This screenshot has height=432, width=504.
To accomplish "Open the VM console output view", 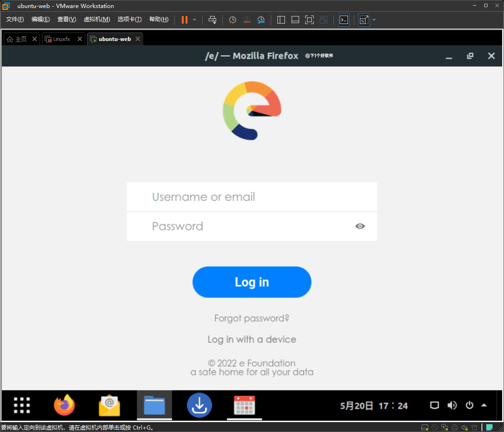I will click(343, 20).
